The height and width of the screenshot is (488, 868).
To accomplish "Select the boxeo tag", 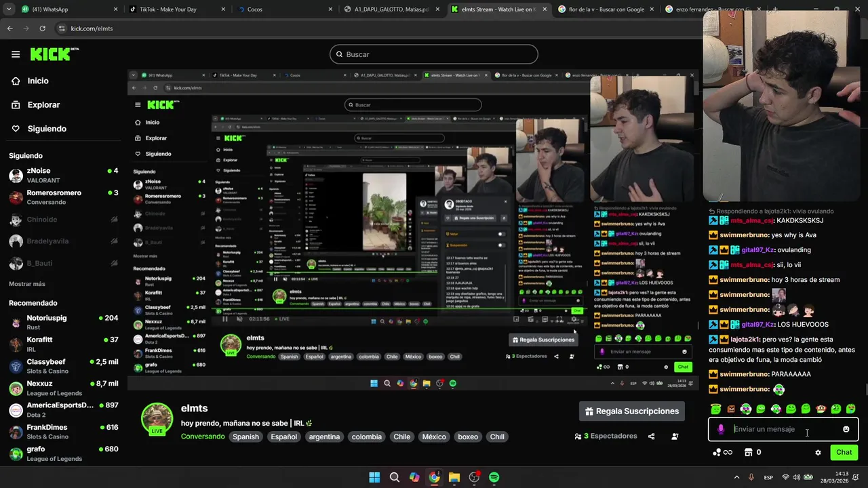I will point(468,436).
